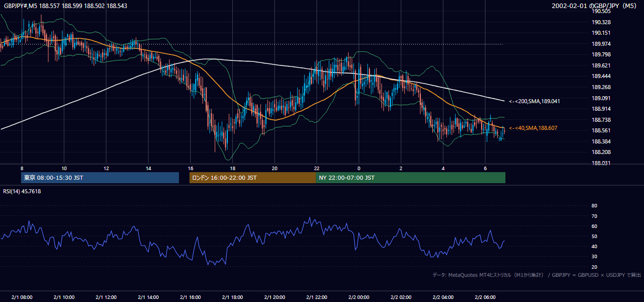
Task: Click price scale value 190.505
Action: click(x=601, y=11)
